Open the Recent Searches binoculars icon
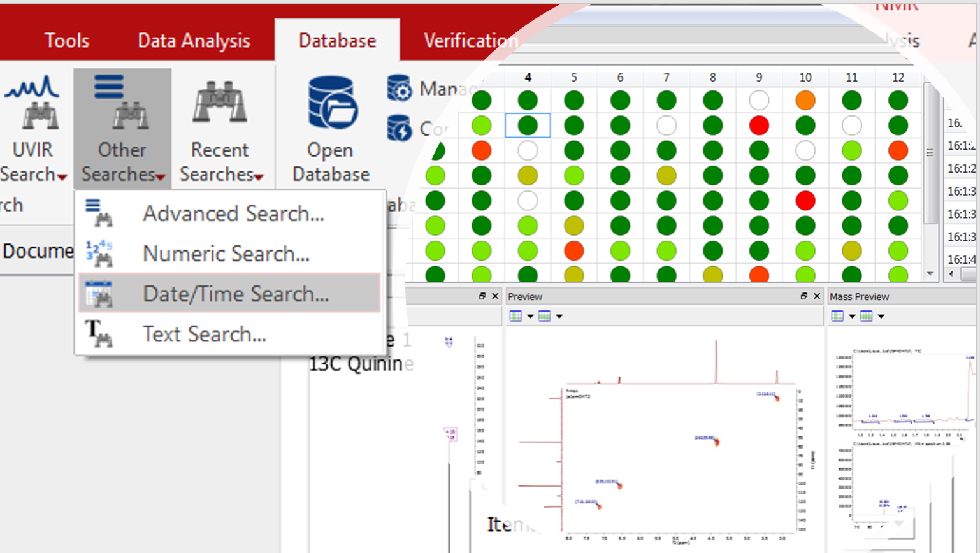Image resolution: width=980 pixels, height=553 pixels. pyautogui.click(x=220, y=103)
